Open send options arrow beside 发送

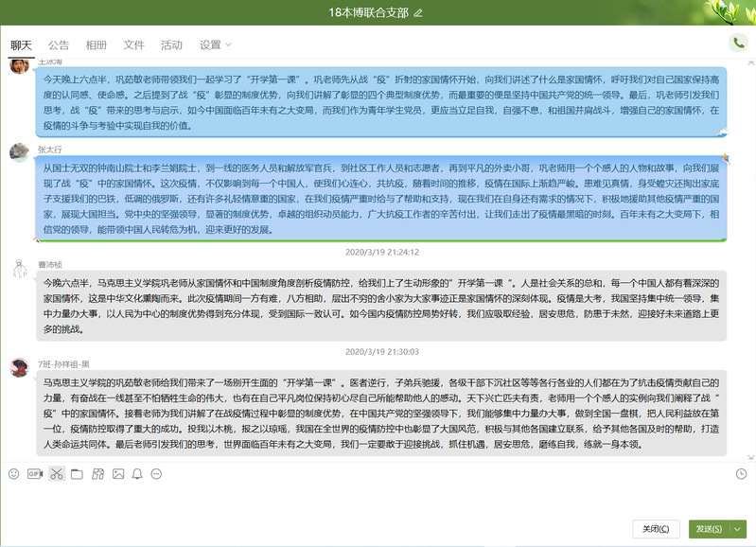738,529
